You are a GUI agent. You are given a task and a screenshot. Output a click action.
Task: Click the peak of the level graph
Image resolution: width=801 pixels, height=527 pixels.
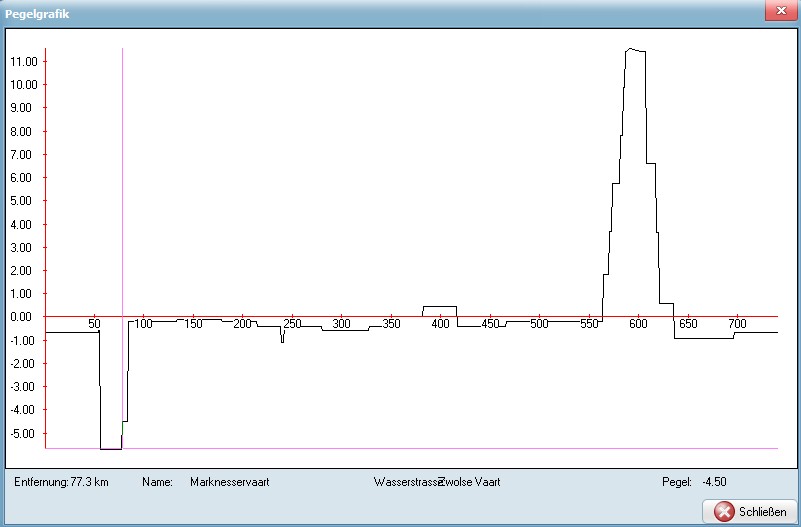tap(630, 48)
